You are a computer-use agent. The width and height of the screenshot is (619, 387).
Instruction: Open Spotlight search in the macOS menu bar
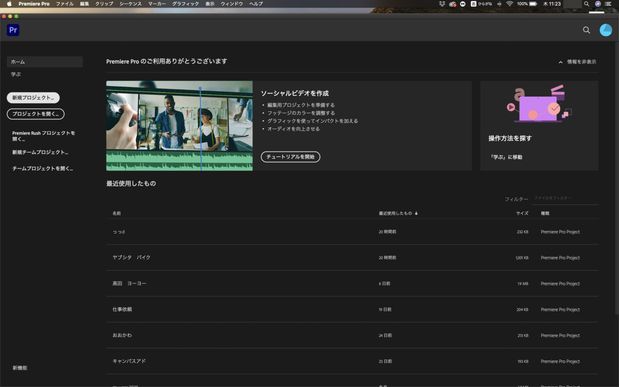[586, 4]
